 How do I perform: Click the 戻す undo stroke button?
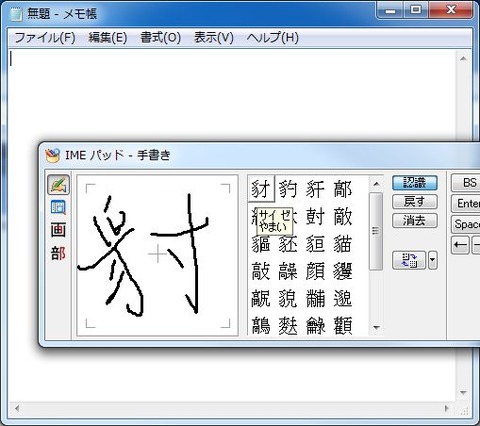(x=415, y=202)
